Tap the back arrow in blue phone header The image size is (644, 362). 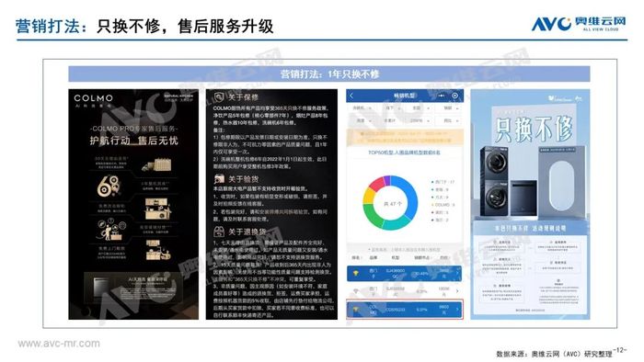pos(351,96)
